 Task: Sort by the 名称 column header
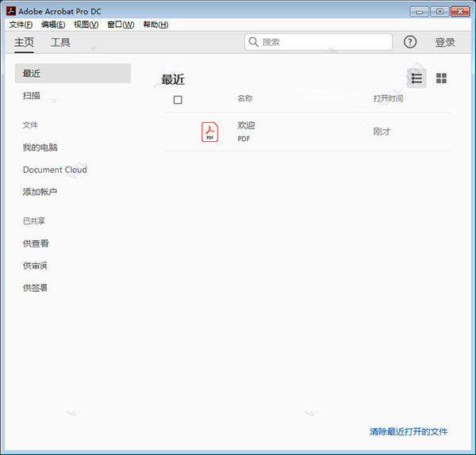(x=245, y=98)
